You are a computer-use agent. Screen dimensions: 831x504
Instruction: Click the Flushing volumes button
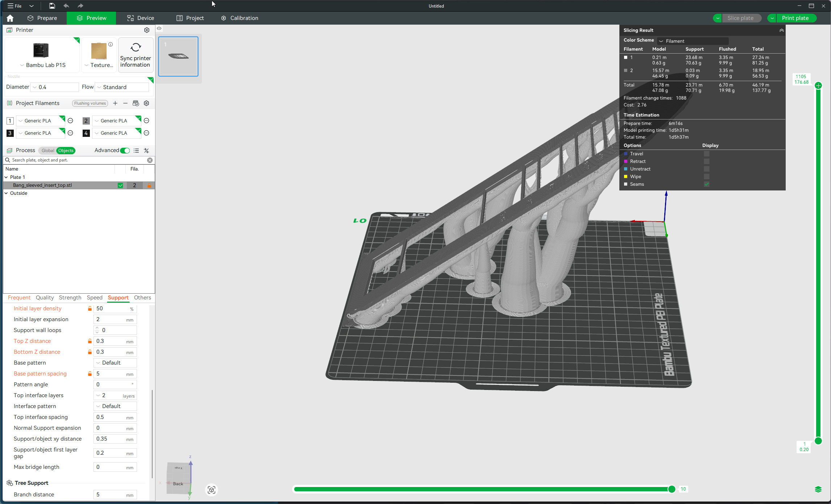(x=90, y=103)
